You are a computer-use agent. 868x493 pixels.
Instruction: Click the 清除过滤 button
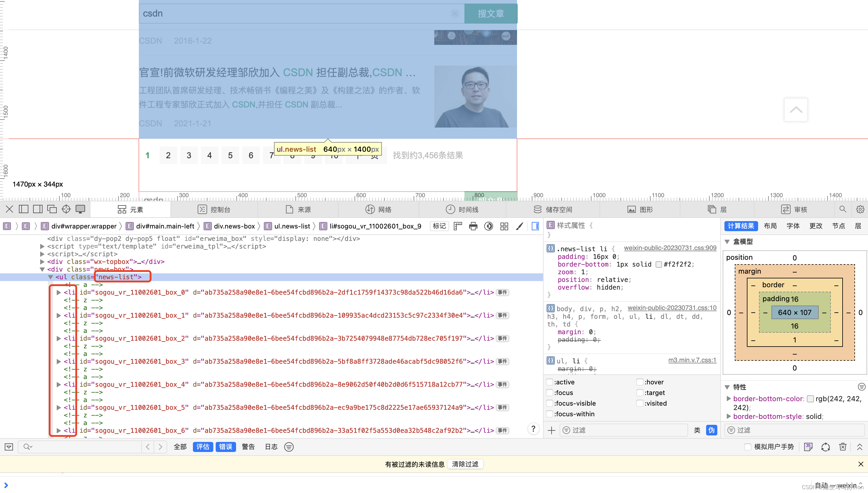click(465, 464)
